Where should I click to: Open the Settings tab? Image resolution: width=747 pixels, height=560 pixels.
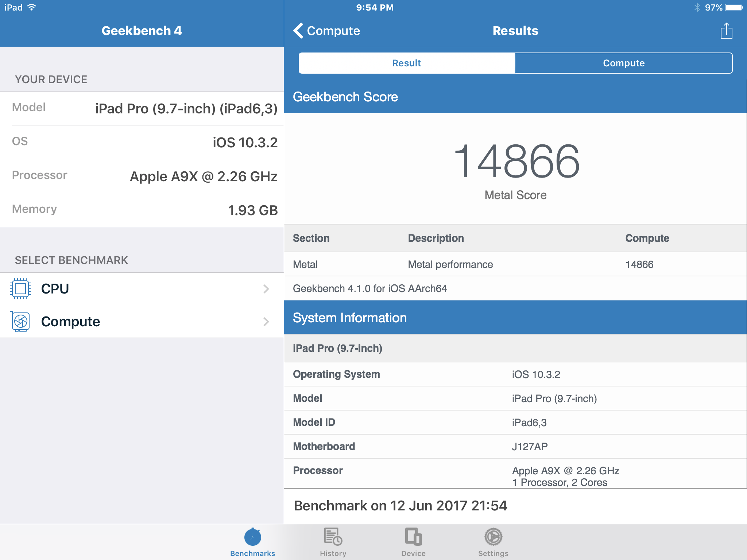[x=493, y=542]
